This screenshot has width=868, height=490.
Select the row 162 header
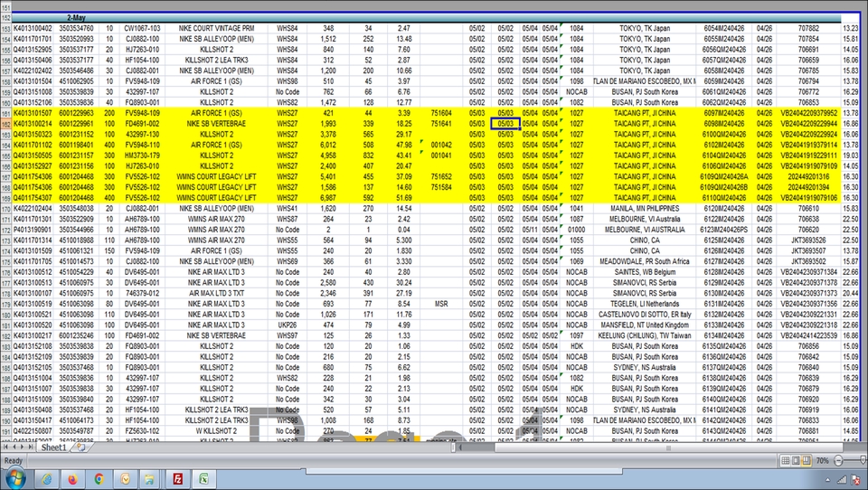pyautogui.click(x=5, y=124)
